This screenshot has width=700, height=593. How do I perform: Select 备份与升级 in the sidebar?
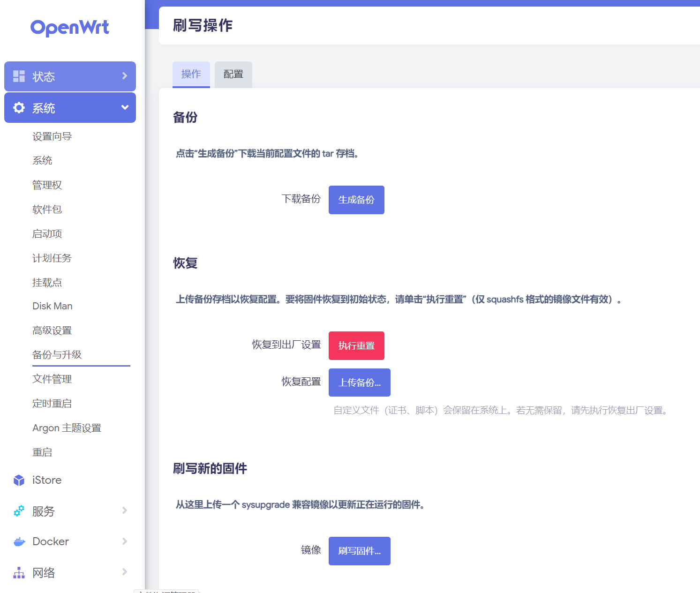pos(57,355)
